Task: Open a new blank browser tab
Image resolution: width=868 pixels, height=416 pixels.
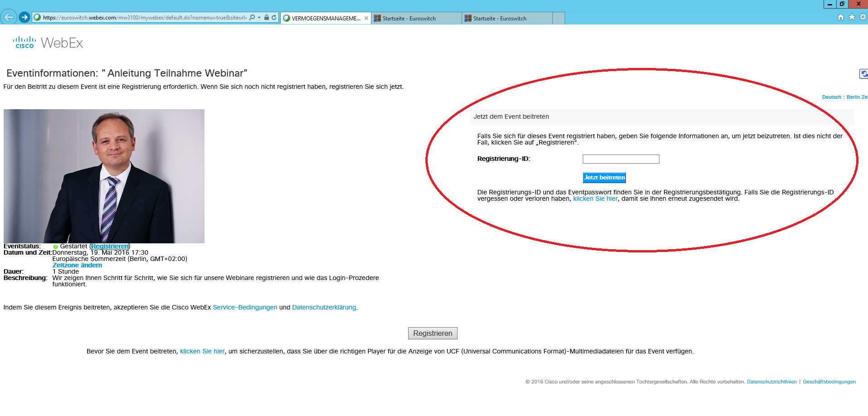Action: pyautogui.click(x=559, y=19)
